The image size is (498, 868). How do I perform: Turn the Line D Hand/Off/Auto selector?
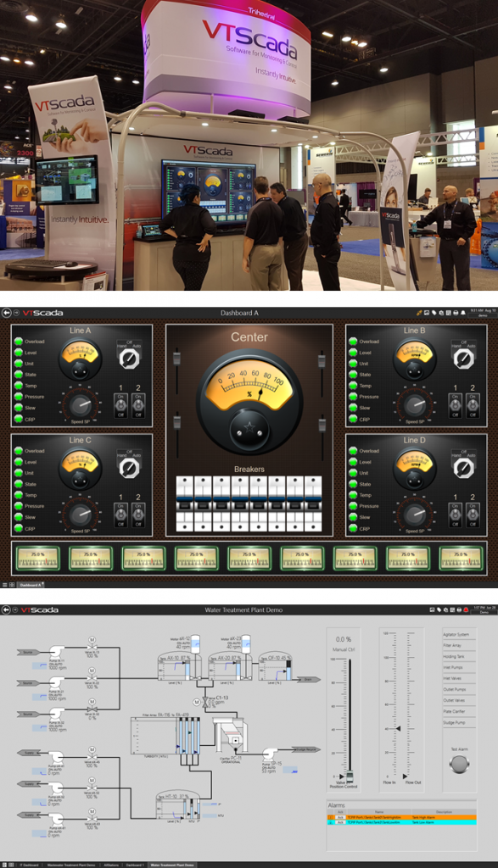coord(463,468)
